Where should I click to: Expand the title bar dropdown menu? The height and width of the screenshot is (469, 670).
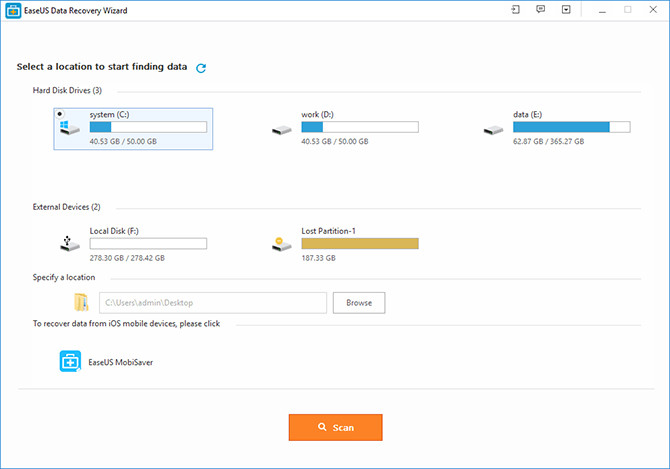(566, 10)
